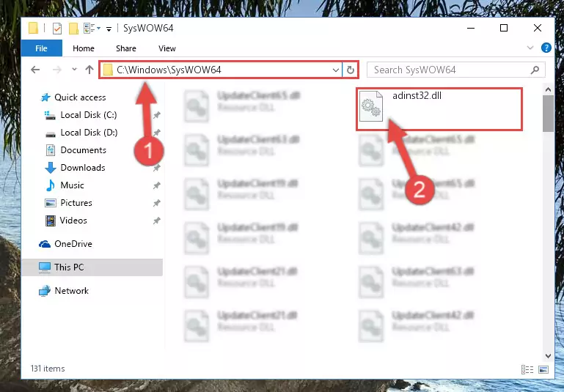Image resolution: width=564 pixels, height=392 pixels.
Task: Switch to the Home ribbon tab
Action: (84, 48)
